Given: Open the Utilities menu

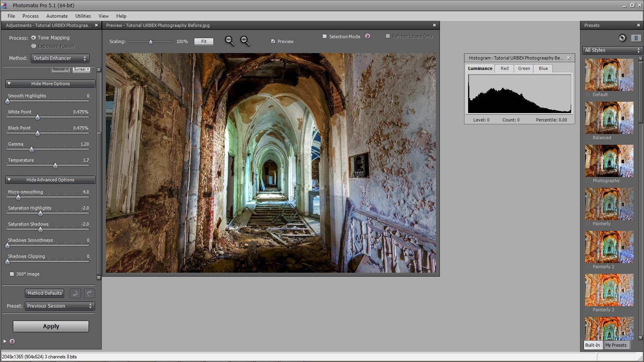Looking at the screenshot, I should [83, 16].
